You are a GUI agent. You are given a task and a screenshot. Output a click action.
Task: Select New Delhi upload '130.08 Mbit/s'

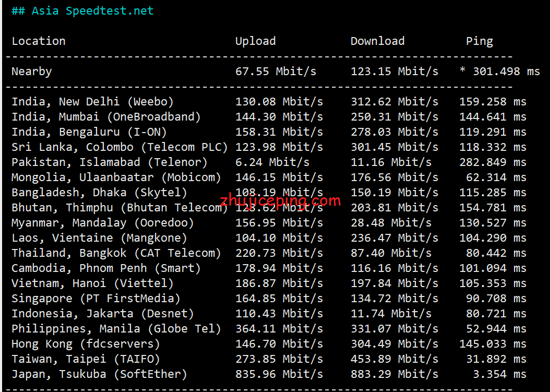click(279, 102)
